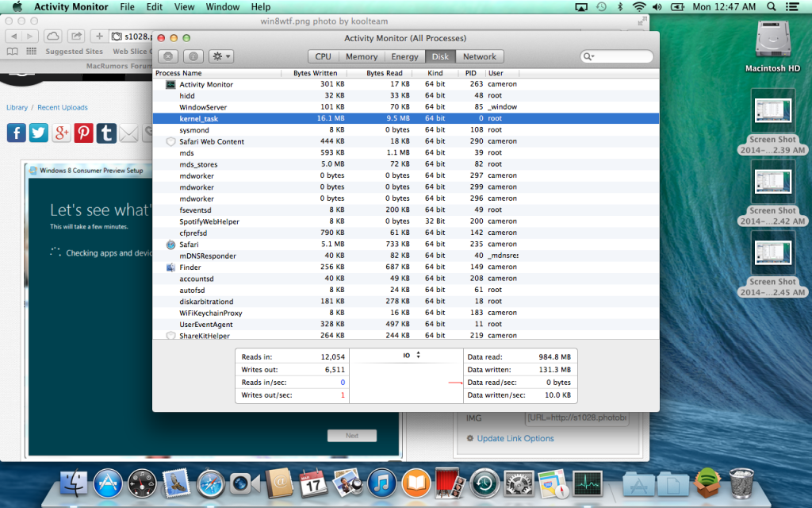Screen dimensions: 812x508
Task: Click the Safari process compass icon
Action: pyautogui.click(x=170, y=244)
